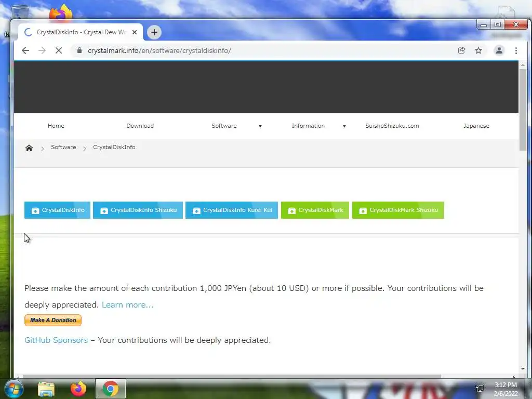Expand Software submenu arrow
The height and width of the screenshot is (399, 532).
pyautogui.click(x=260, y=126)
